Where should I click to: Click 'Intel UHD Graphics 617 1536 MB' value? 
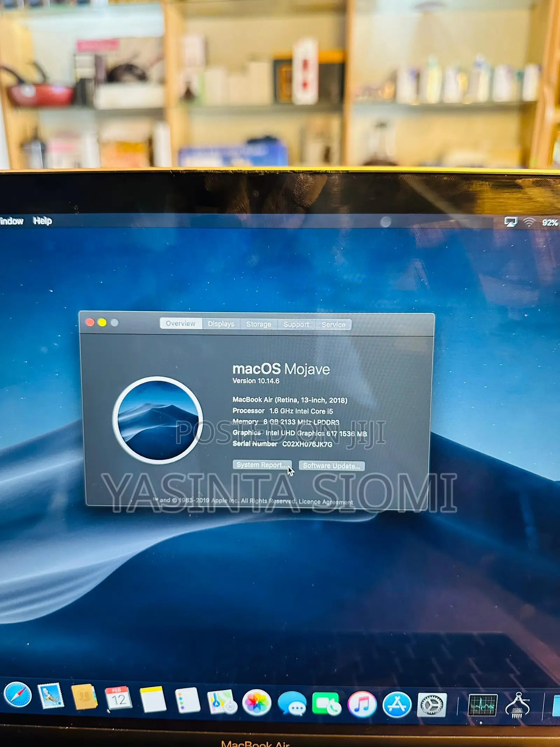click(316, 433)
